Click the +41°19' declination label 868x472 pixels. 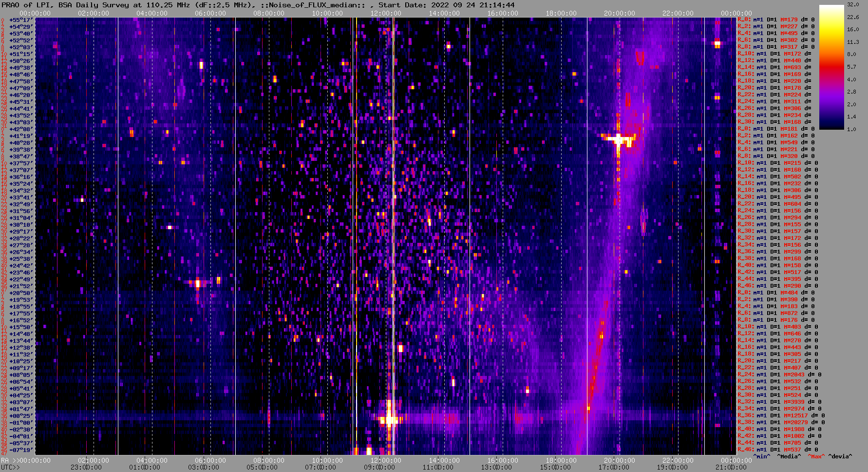click(20, 136)
